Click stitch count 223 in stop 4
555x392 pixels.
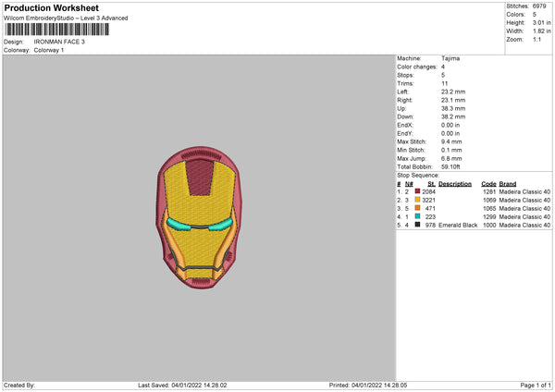click(430, 217)
